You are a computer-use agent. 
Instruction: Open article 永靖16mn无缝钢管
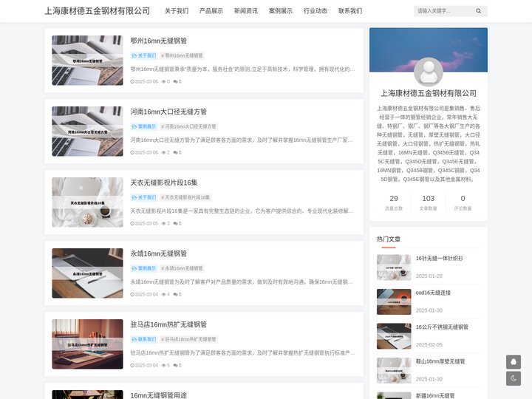[158, 253]
